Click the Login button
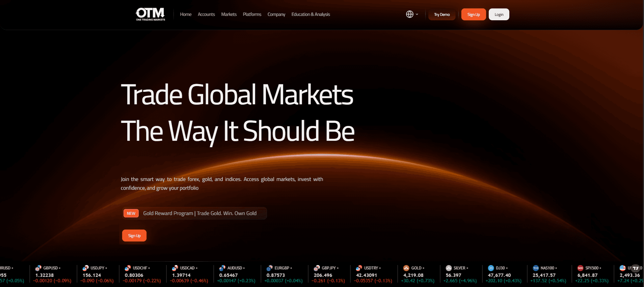The image size is (644, 287). click(499, 15)
